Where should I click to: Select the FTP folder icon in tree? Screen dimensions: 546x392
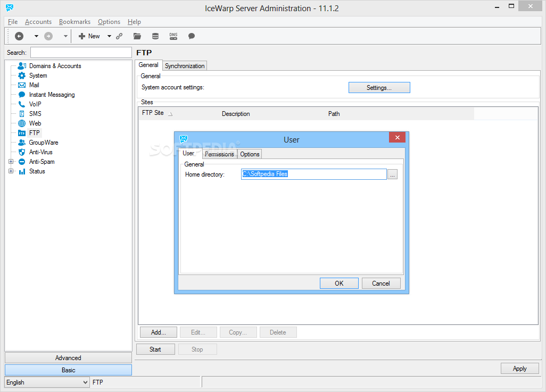(22, 133)
